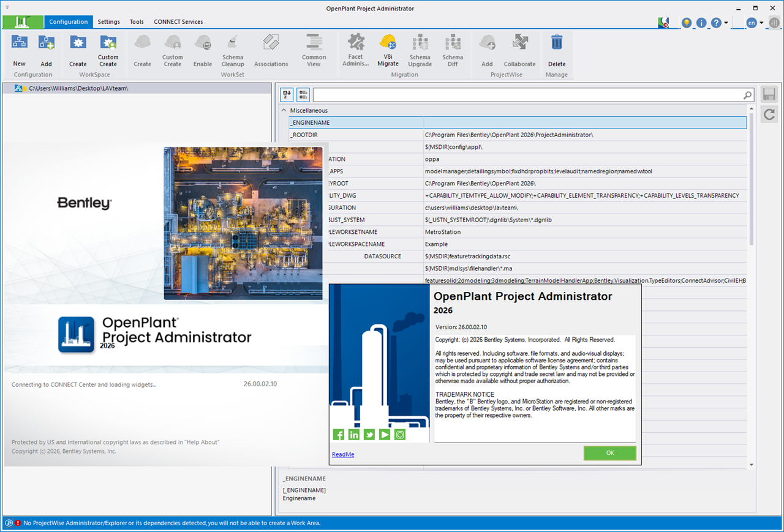The width and height of the screenshot is (784, 532).
Task: Click the Delete trash can icon
Action: click(557, 42)
